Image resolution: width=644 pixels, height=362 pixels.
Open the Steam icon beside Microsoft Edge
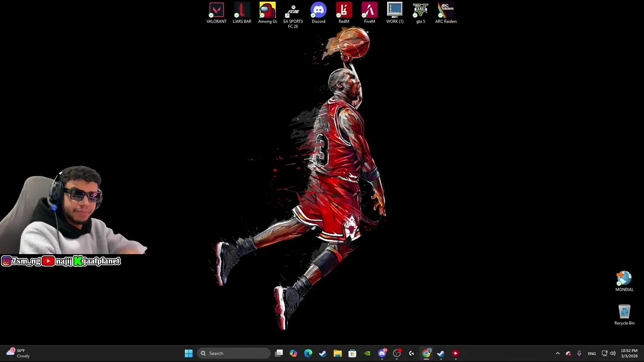pos(323,353)
